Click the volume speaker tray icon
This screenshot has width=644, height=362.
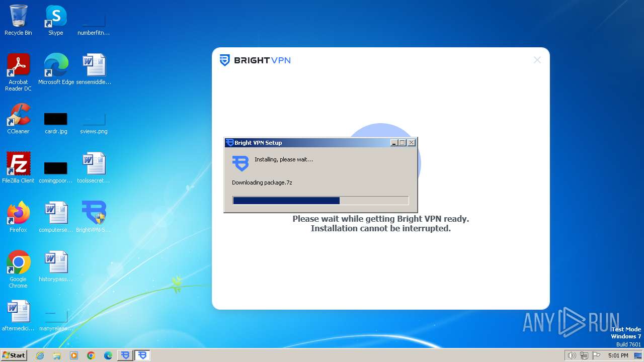(572, 355)
